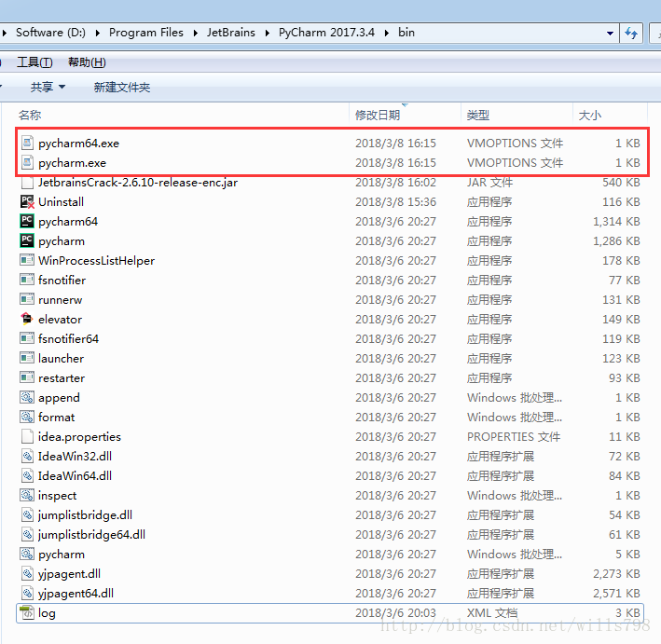Click the 1,314 KB size of pycharm64

616,221
